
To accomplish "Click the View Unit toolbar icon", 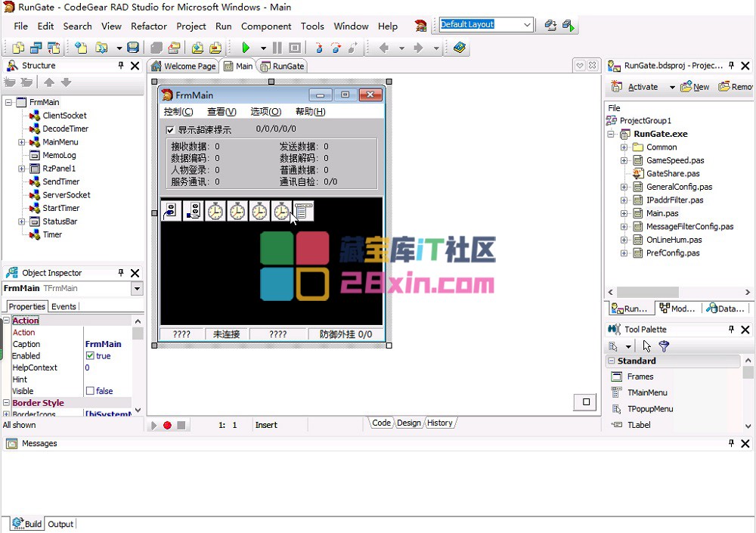I will tap(18, 48).
